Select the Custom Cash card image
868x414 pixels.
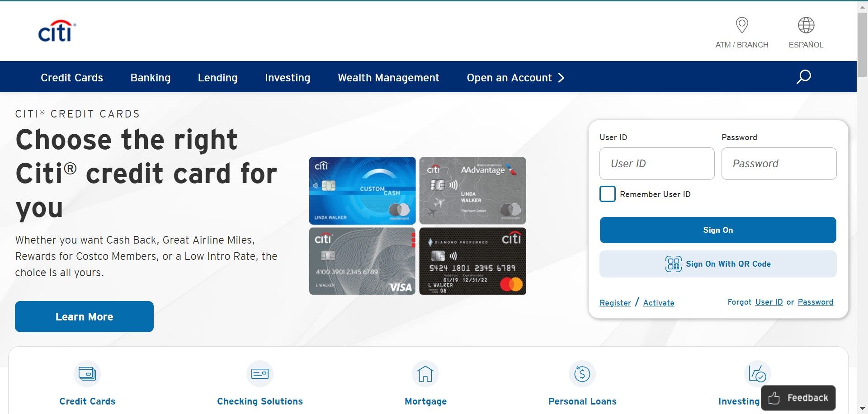(362, 191)
